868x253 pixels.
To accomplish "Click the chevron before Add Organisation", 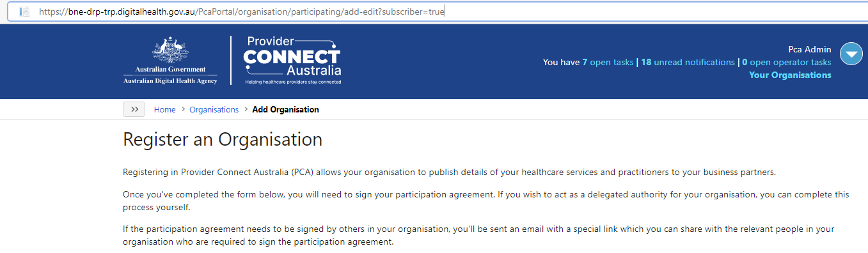I will (246, 109).
